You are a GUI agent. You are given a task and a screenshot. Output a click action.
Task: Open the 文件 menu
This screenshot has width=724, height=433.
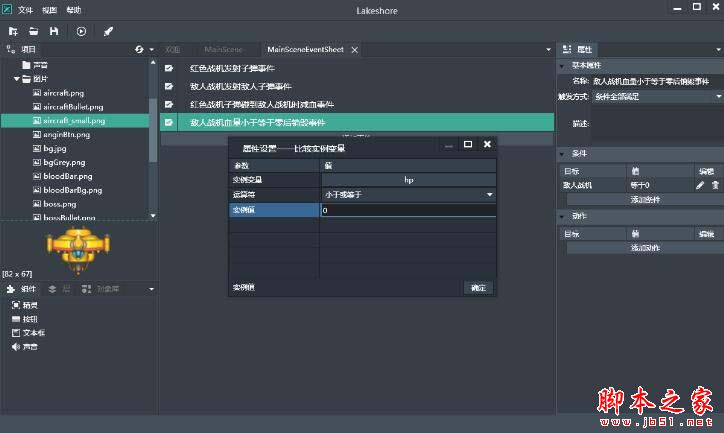(25, 10)
